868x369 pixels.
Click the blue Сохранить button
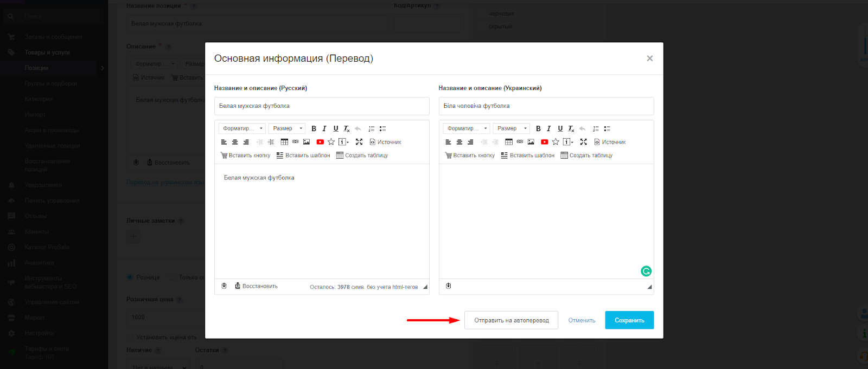tap(629, 320)
